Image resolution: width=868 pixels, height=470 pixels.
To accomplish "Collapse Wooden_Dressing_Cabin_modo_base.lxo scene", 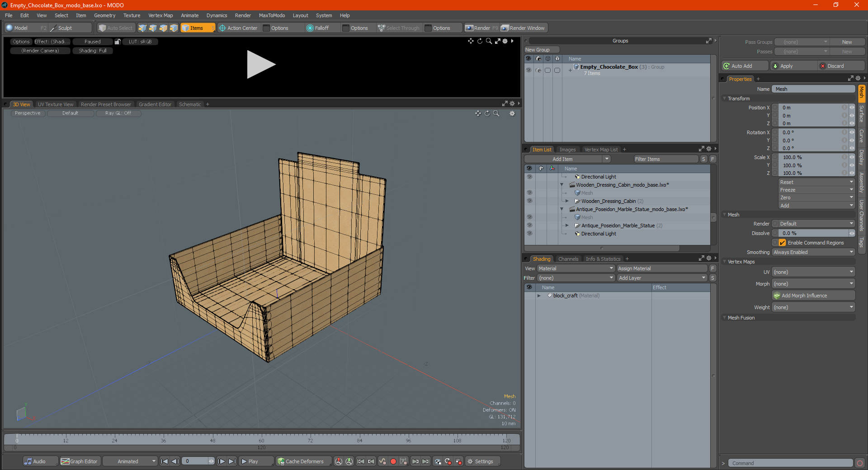I will pos(562,185).
